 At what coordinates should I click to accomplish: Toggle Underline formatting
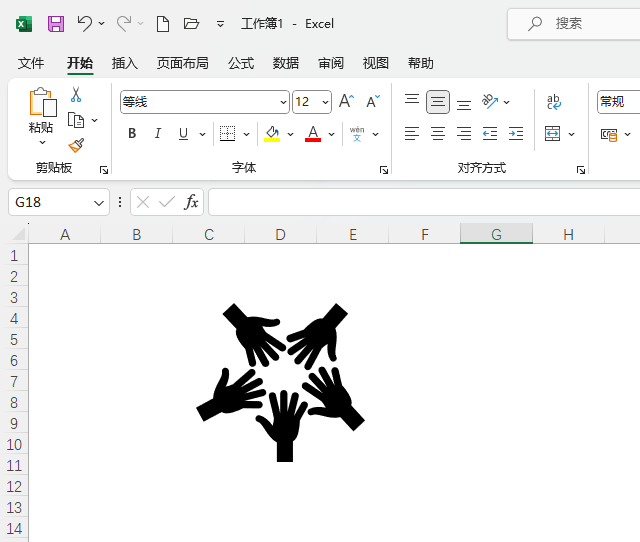click(184, 133)
